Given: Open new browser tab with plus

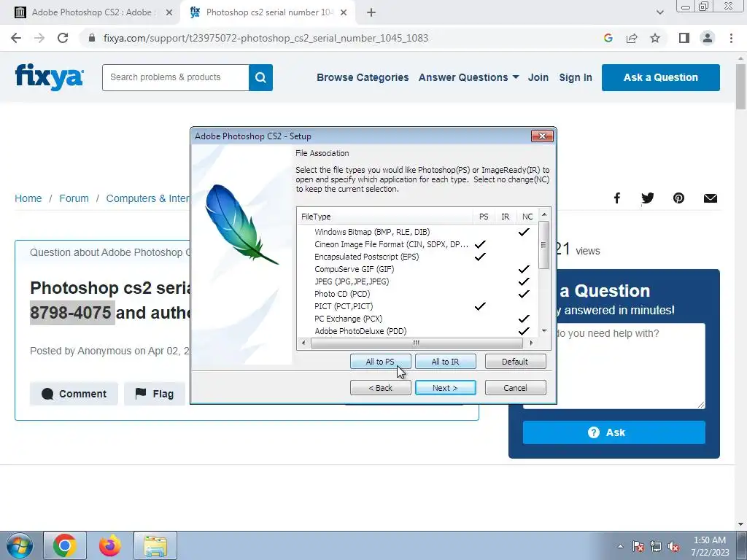Looking at the screenshot, I should pos(371,13).
